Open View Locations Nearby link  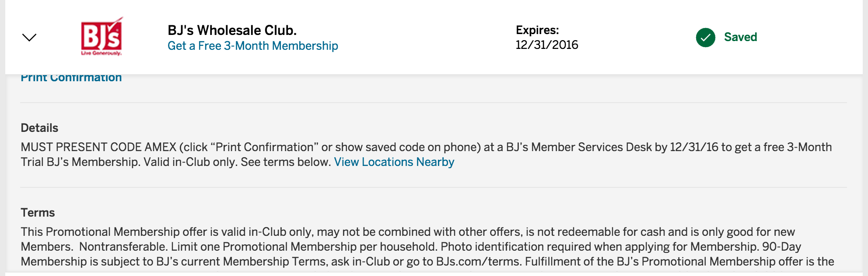[394, 162]
